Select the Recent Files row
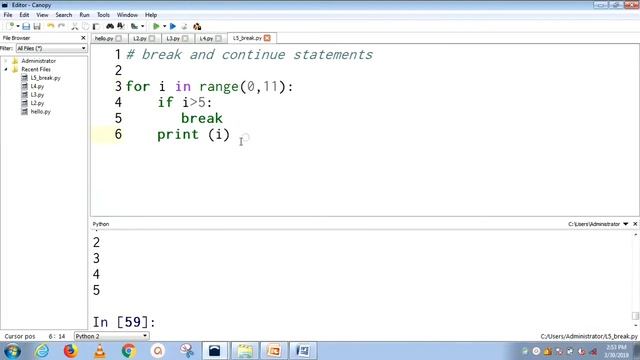Viewport: 640px width, 360px height. point(36,69)
